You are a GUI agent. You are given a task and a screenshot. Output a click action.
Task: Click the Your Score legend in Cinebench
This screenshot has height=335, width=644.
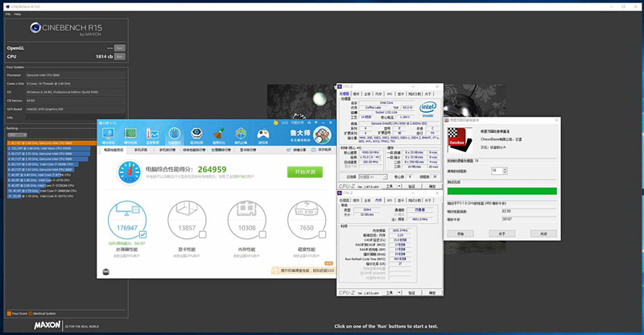point(17,313)
